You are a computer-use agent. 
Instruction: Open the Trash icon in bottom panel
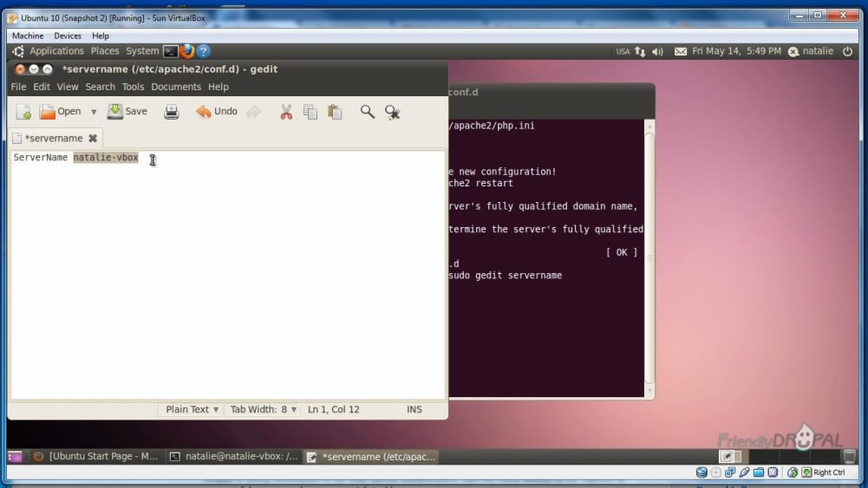pos(849,457)
